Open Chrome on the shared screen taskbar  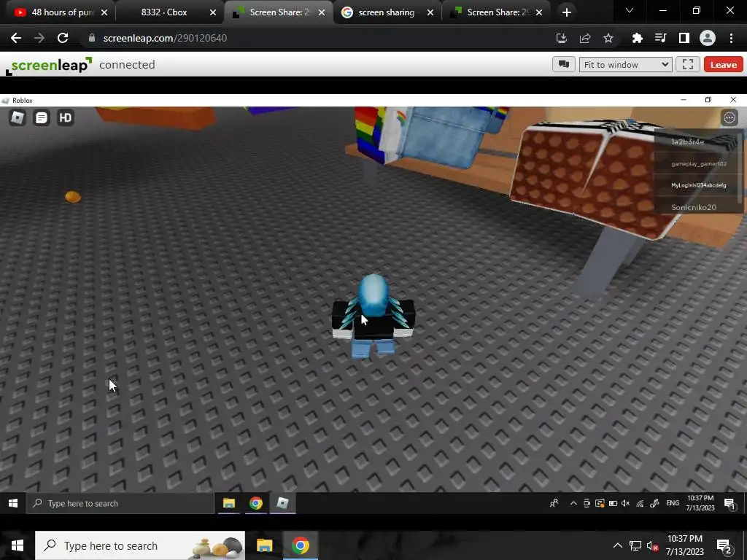[256, 503]
